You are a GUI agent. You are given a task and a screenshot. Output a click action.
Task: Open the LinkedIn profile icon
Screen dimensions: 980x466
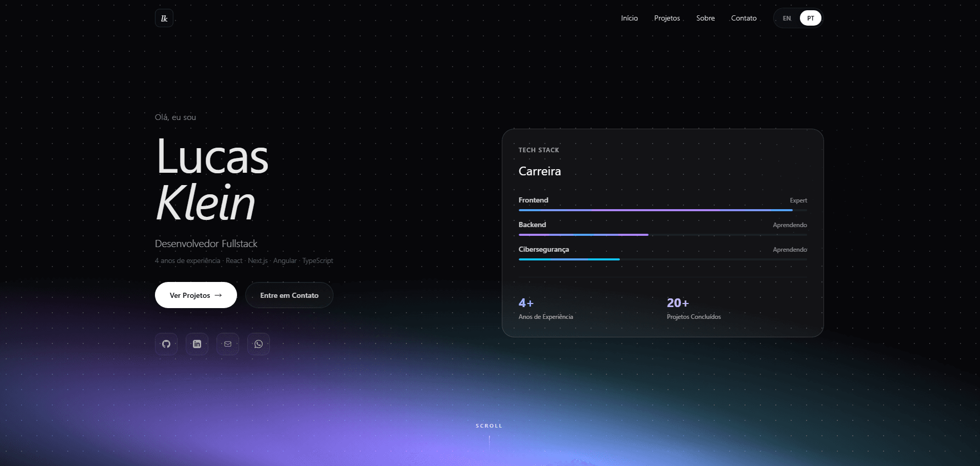click(197, 344)
